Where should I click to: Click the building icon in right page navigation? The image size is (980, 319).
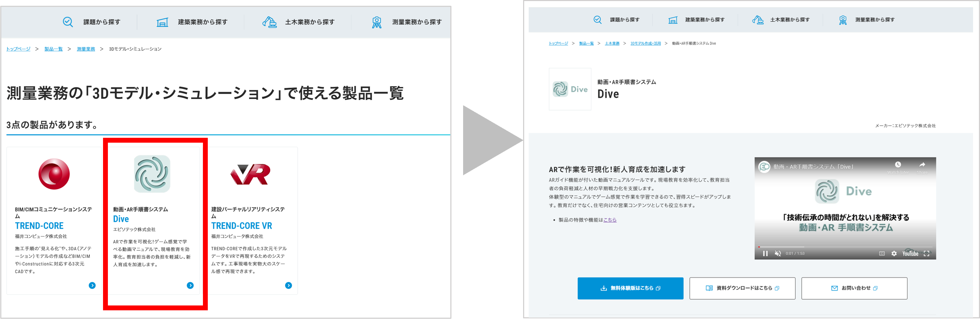[673, 20]
